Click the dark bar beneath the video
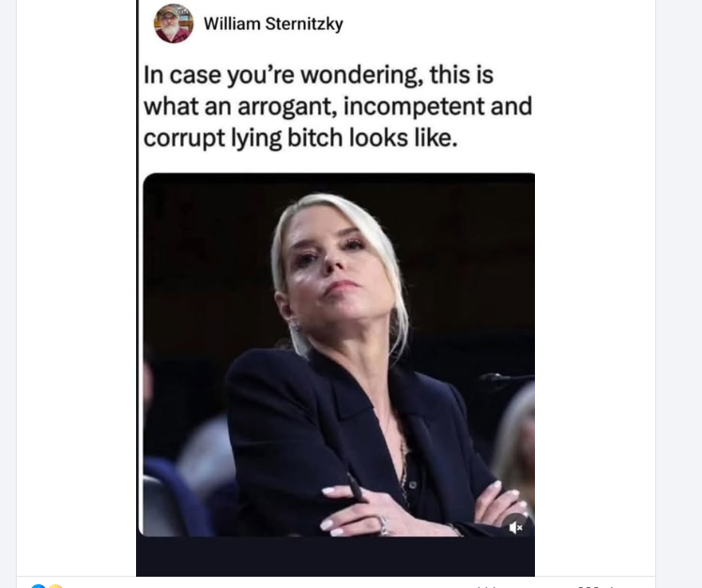This screenshot has height=588, width=702. (335, 557)
